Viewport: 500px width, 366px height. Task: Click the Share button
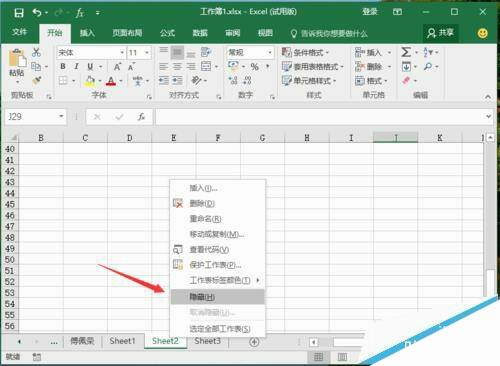pos(441,33)
